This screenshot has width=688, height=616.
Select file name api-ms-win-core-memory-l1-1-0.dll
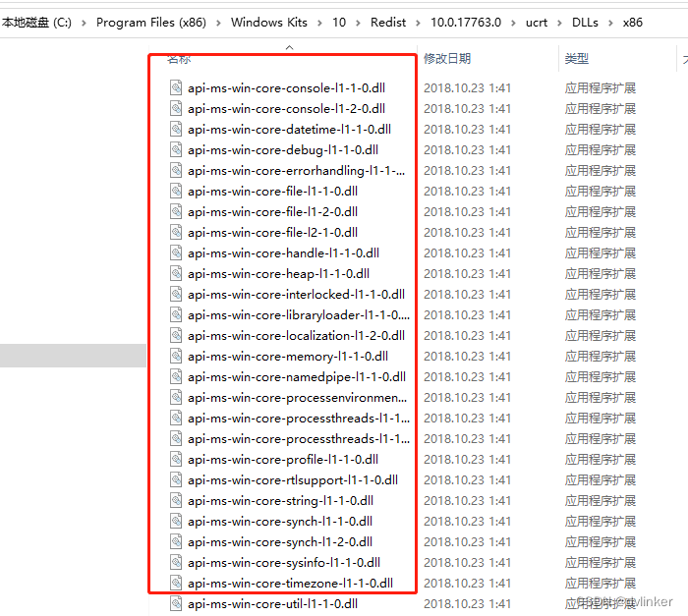288,357
